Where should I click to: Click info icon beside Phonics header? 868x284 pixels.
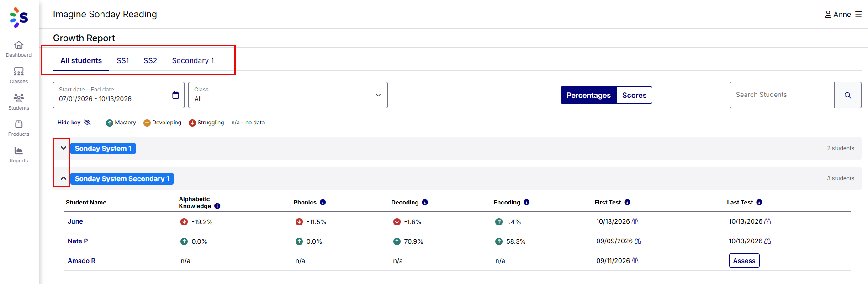pyautogui.click(x=323, y=202)
